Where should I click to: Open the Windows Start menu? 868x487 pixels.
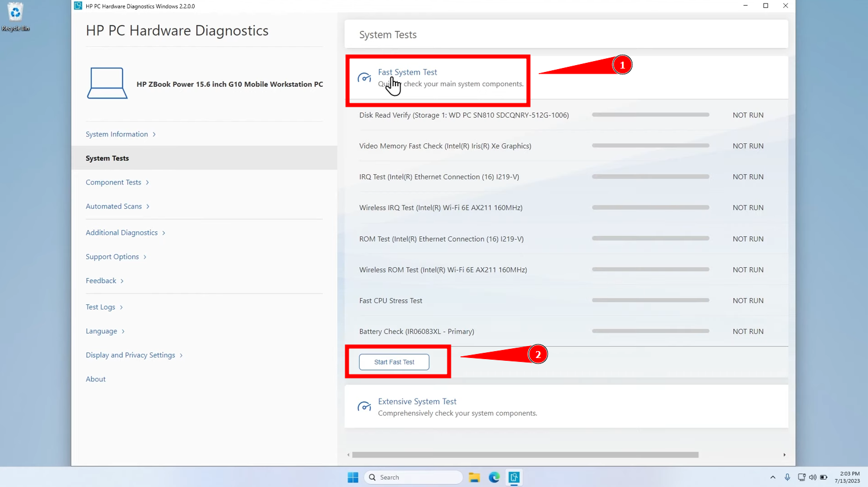[353, 477]
